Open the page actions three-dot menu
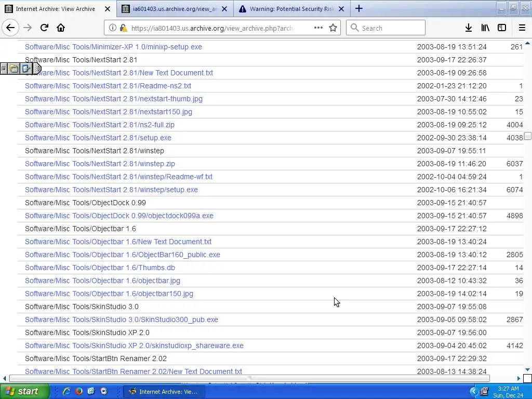Screen dimensions: 532x399 pyautogui.click(x=318, y=28)
